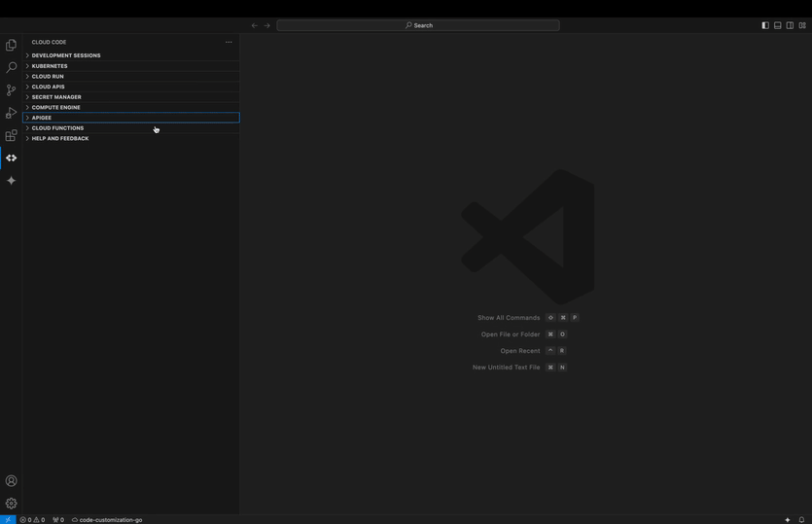Go back with the left arrow
Screen dimensions: 812x524
254,25
